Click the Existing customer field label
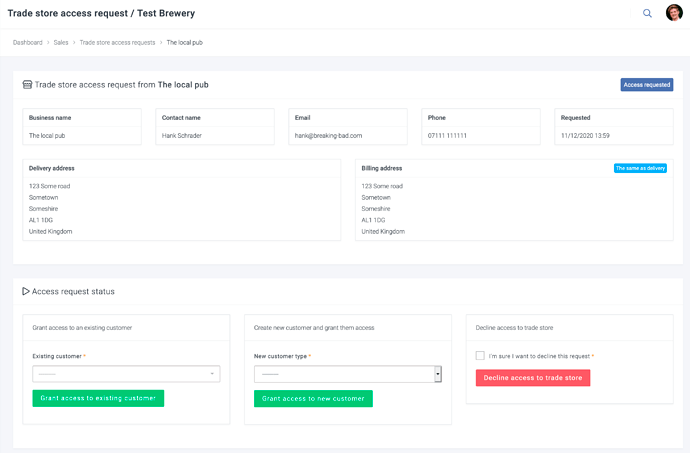Image resolution: width=690 pixels, height=453 pixels. pos(57,356)
